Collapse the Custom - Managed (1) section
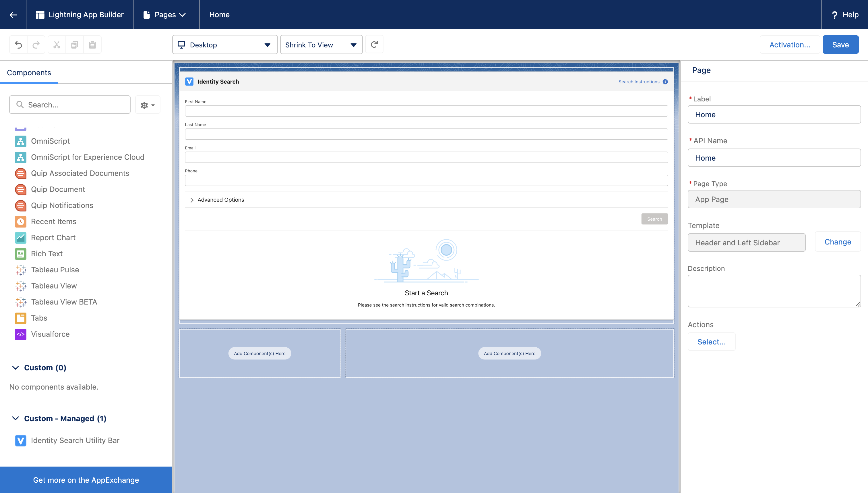 pyautogui.click(x=15, y=419)
